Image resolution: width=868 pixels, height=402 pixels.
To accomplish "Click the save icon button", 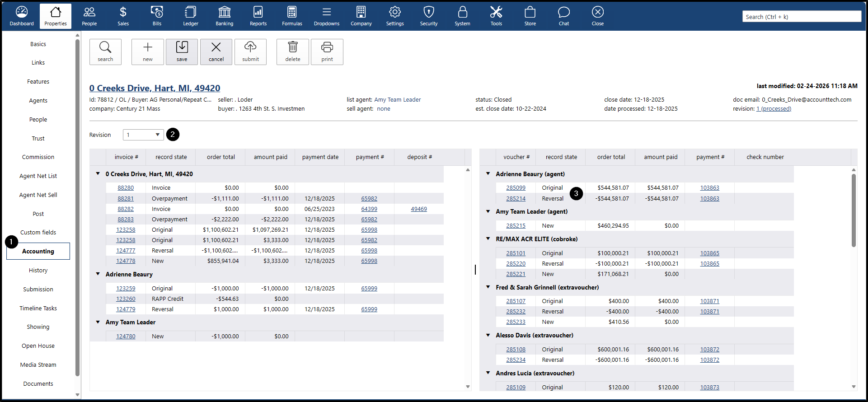I will pos(182,52).
